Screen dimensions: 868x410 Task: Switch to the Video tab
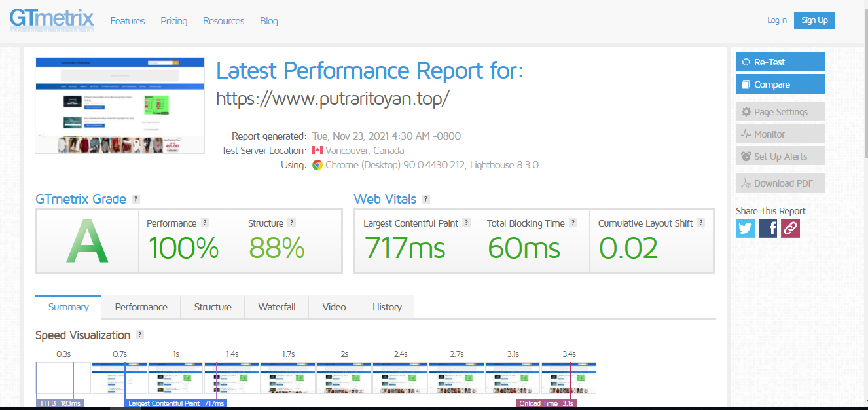(334, 307)
